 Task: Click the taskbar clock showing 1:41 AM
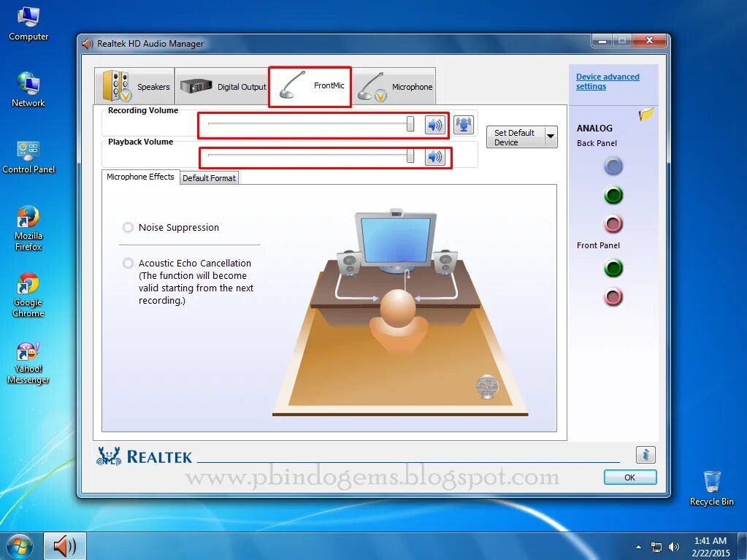pos(710,547)
